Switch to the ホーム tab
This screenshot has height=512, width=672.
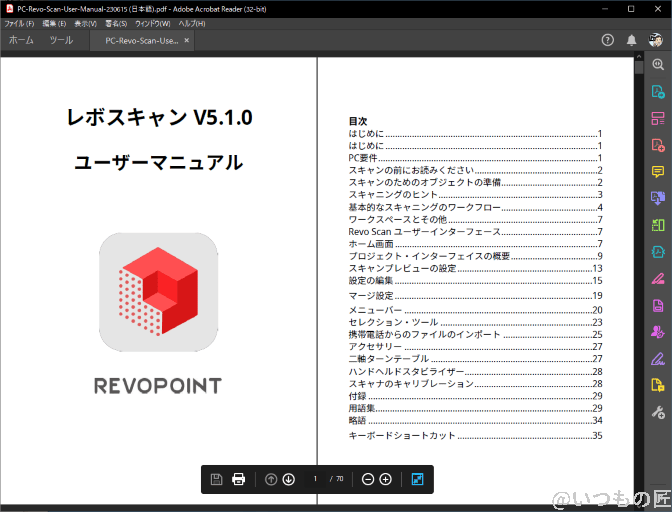coord(21,40)
